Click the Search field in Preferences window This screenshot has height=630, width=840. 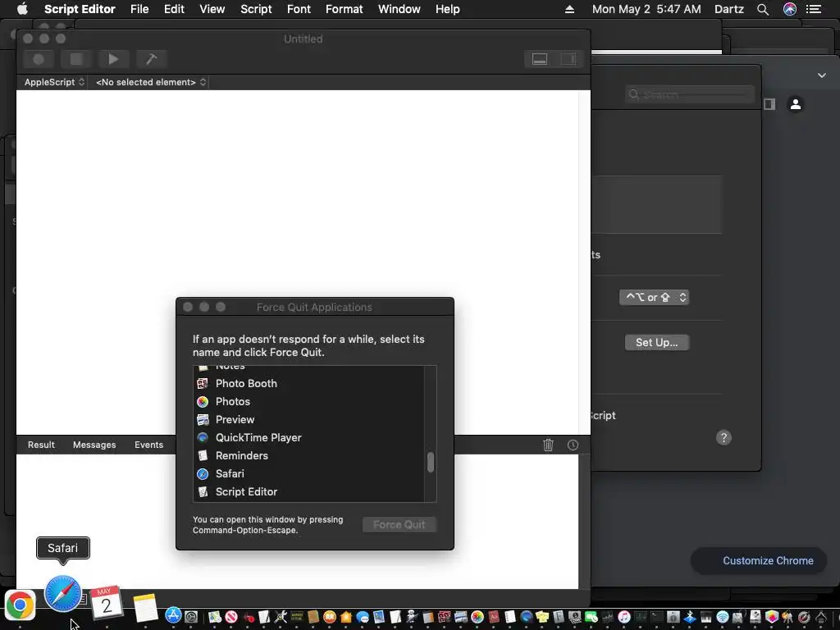[690, 94]
